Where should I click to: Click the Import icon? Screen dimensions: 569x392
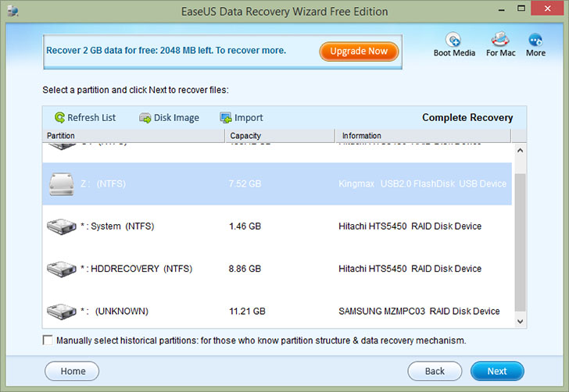click(x=225, y=117)
